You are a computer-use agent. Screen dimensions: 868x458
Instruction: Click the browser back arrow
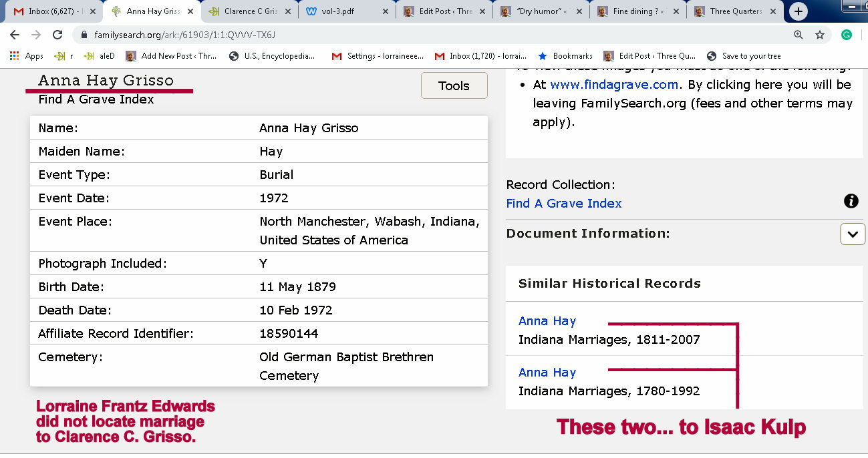(x=15, y=35)
